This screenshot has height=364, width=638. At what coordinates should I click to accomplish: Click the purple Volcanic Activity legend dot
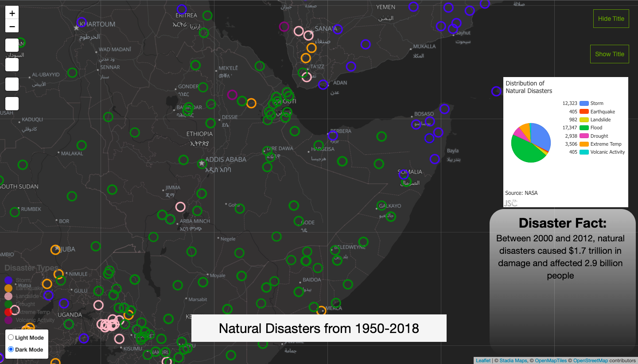pyautogui.click(x=8, y=320)
